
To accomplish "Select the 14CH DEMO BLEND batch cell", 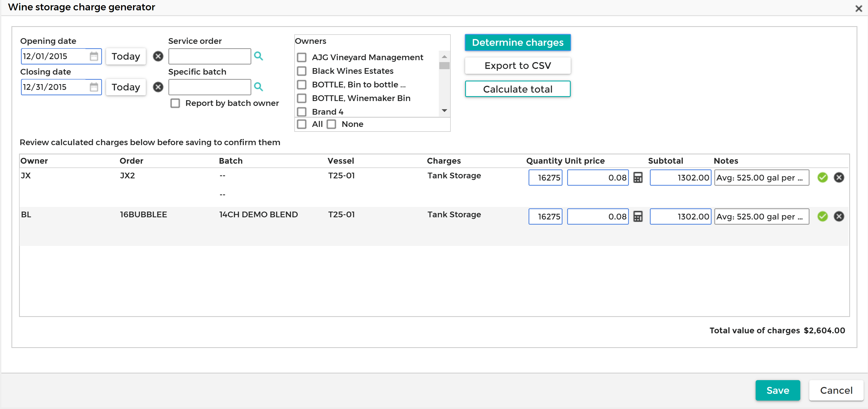I will coord(258,215).
